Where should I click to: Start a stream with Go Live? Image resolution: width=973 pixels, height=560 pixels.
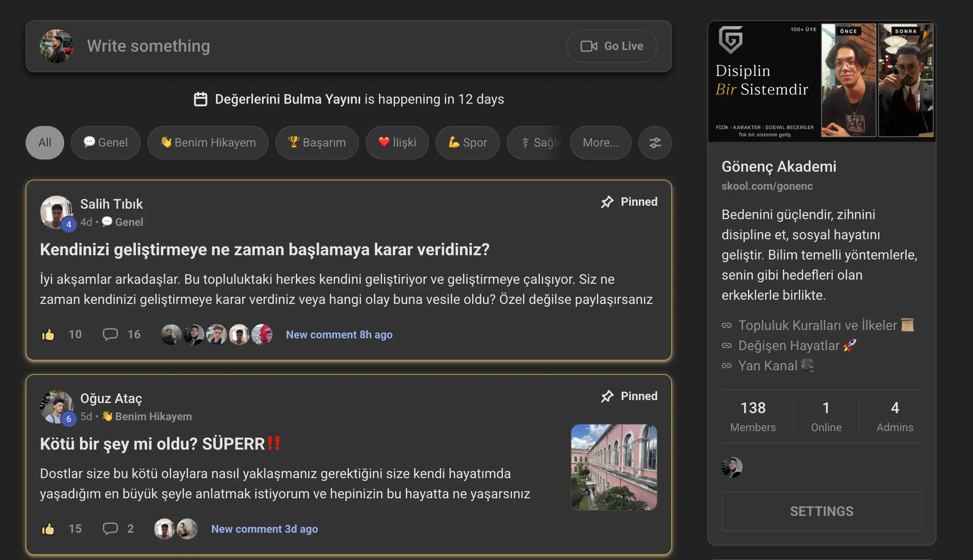click(612, 46)
